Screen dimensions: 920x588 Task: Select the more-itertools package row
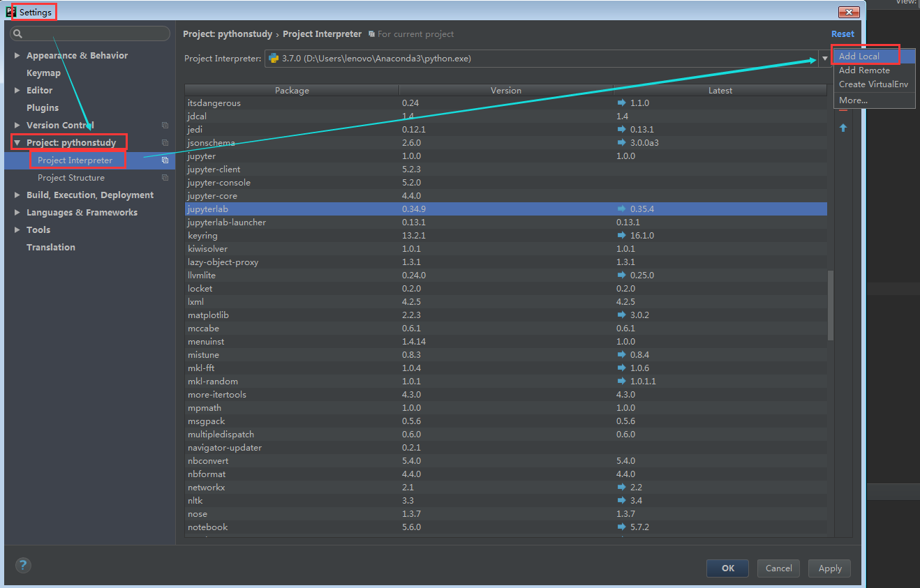point(506,394)
